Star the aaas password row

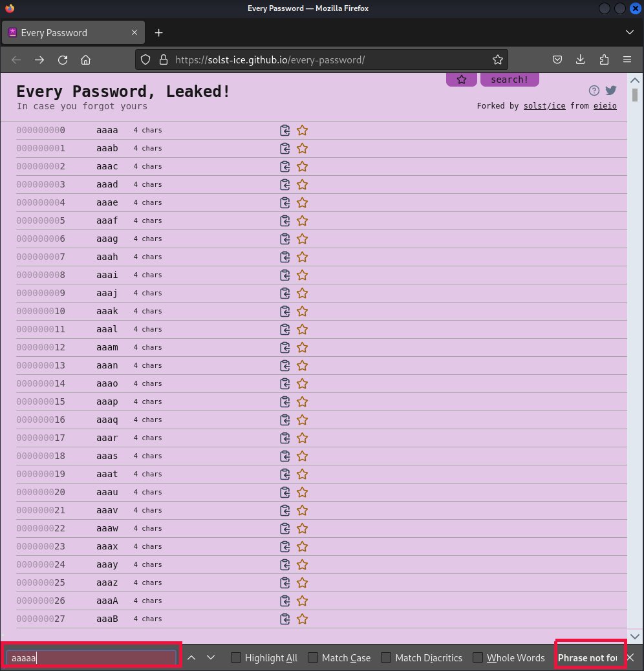[x=302, y=456]
